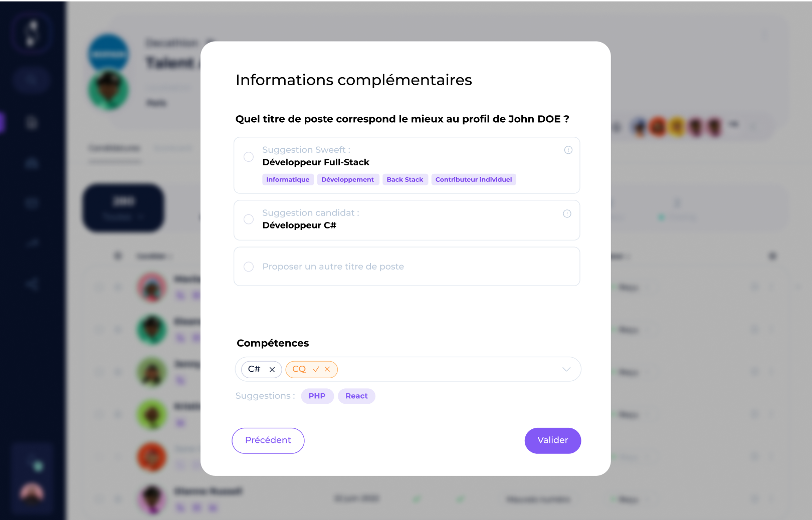Click the Contributeur individuel tag

(474, 180)
